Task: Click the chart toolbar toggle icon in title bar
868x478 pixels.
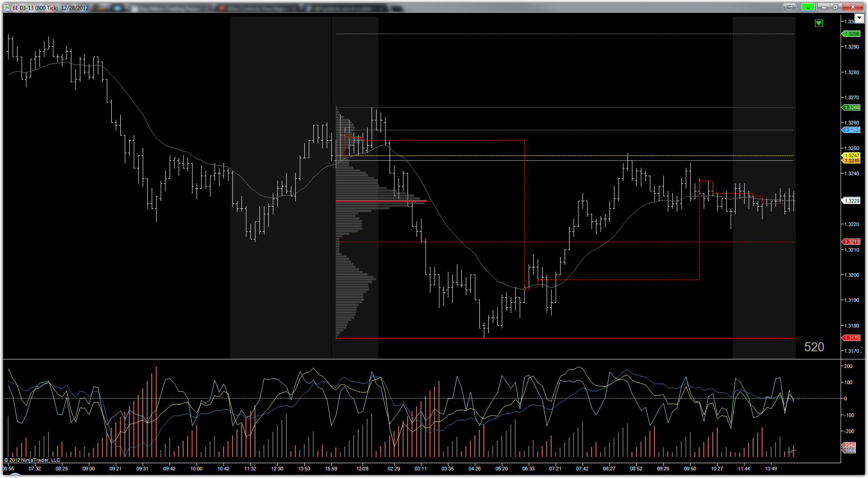Action: point(790,7)
